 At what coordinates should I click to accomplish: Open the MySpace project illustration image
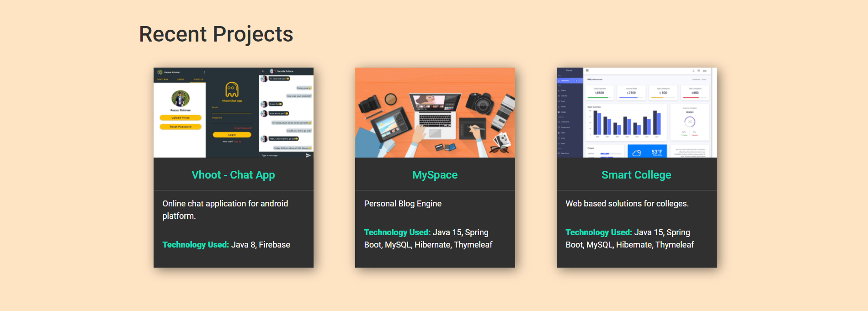click(435, 112)
